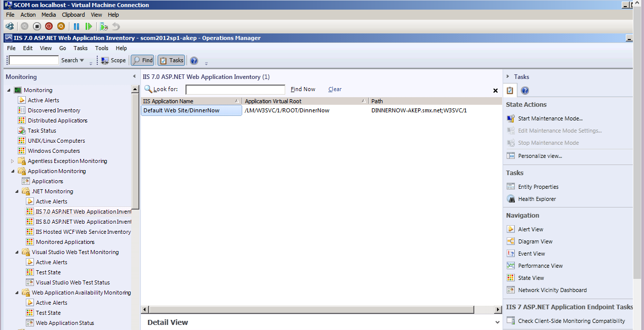Screen dimensions: 644x330
Task: Expand the Search dropdown arrow
Action: (x=82, y=60)
